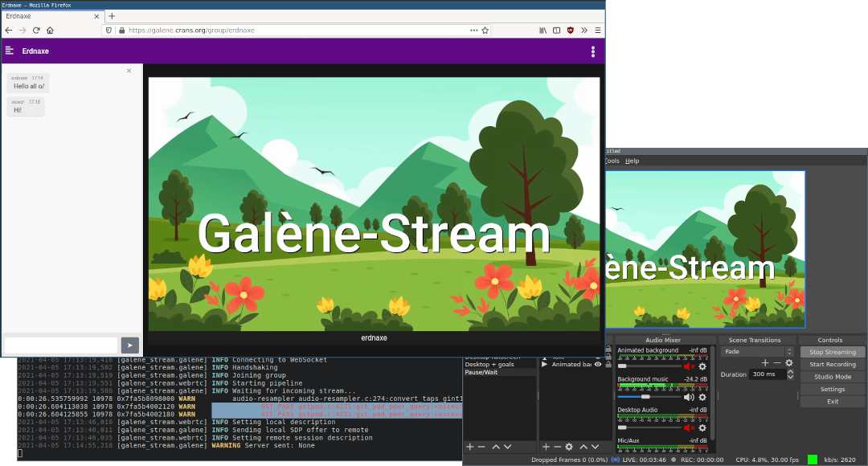This screenshot has height=466, width=868.
Task: Open page actions three-dot menu in URL bar
Action: tap(474, 31)
